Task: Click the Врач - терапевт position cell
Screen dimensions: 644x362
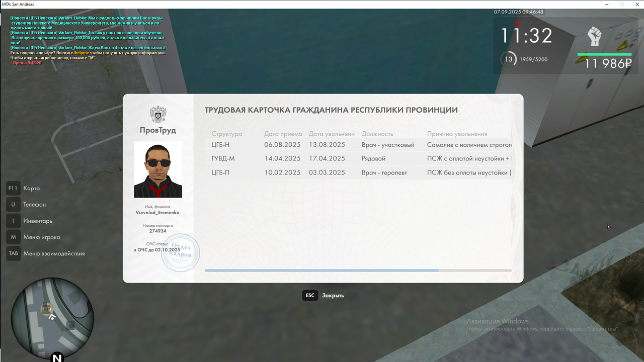Action: [384, 172]
